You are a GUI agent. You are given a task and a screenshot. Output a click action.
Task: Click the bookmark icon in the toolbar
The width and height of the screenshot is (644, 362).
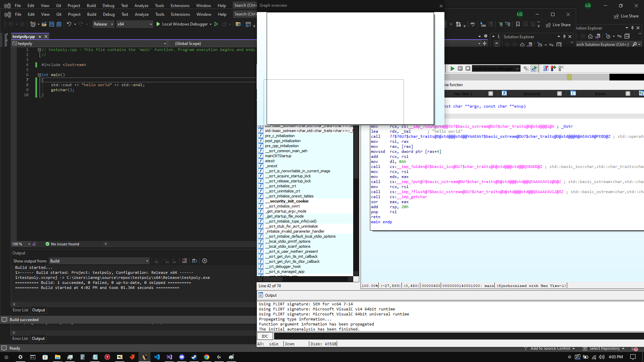[518, 24]
